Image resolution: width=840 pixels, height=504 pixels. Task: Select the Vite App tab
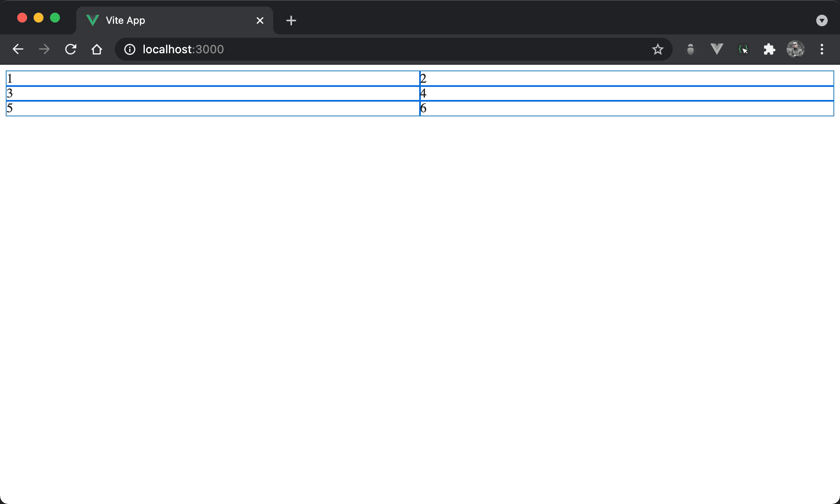pos(164,20)
